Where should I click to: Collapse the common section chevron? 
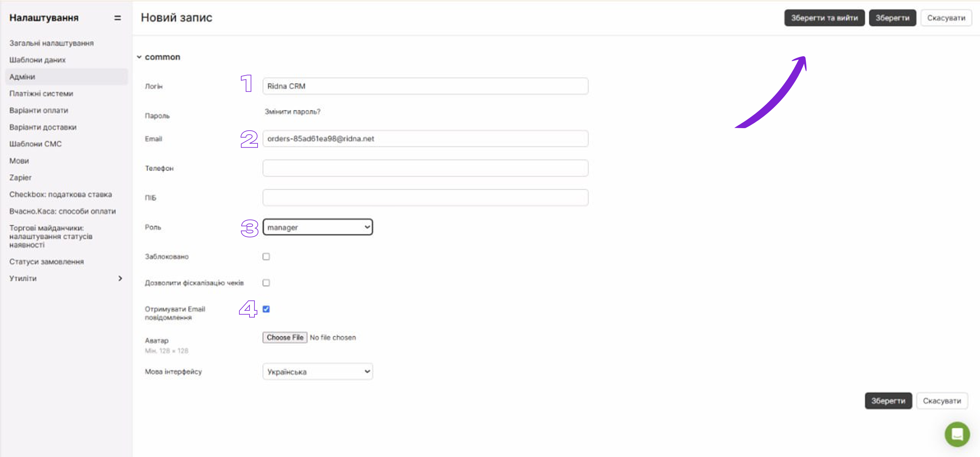point(139,57)
